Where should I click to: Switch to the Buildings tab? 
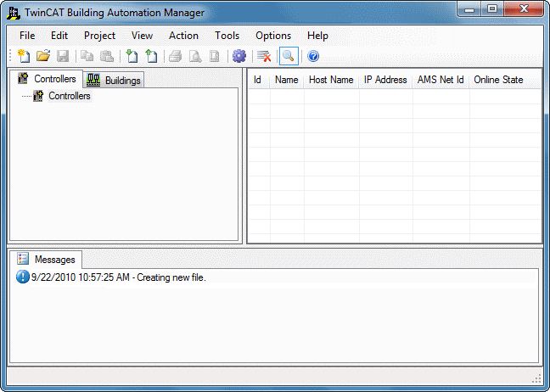tap(113, 80)
